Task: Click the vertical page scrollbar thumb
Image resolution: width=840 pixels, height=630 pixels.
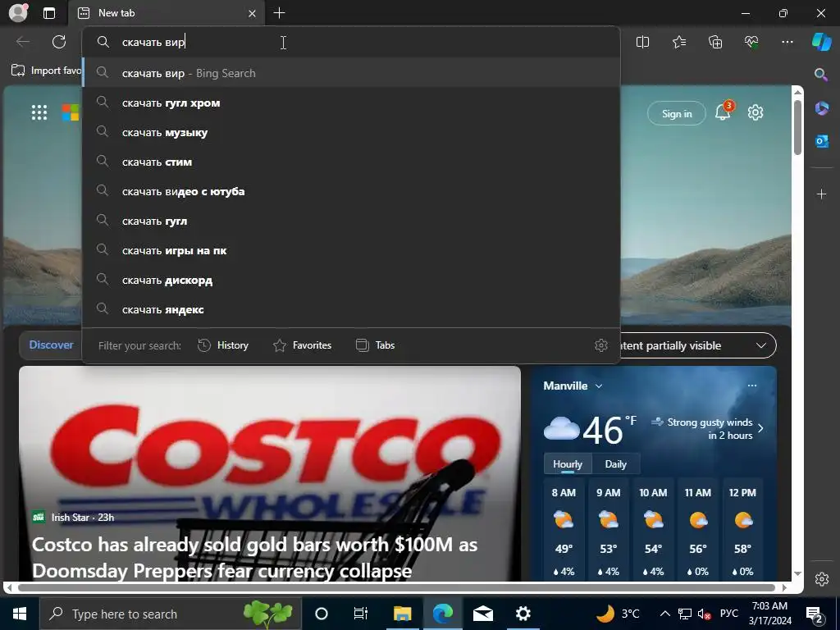Action: point(797,127)
